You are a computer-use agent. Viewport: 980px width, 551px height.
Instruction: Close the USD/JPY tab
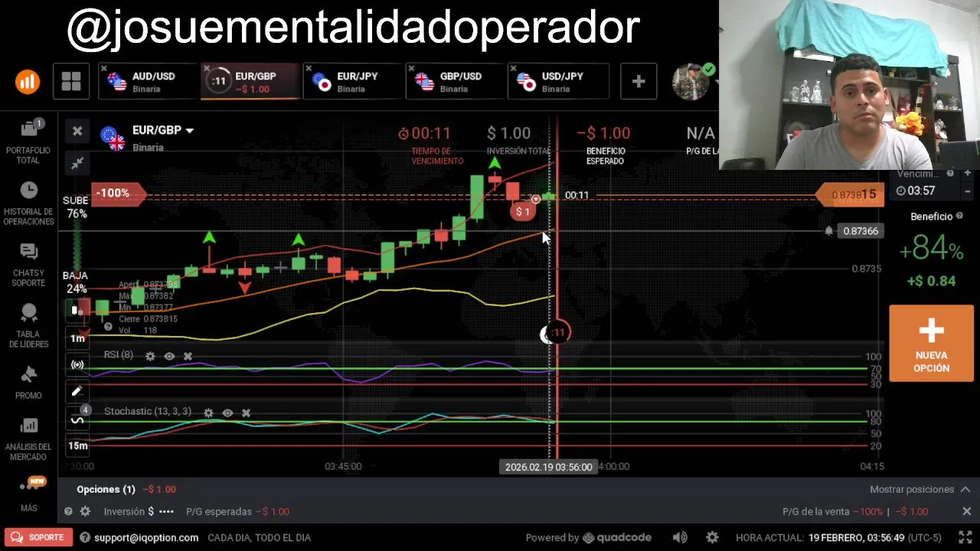click(x=514, y=69)
